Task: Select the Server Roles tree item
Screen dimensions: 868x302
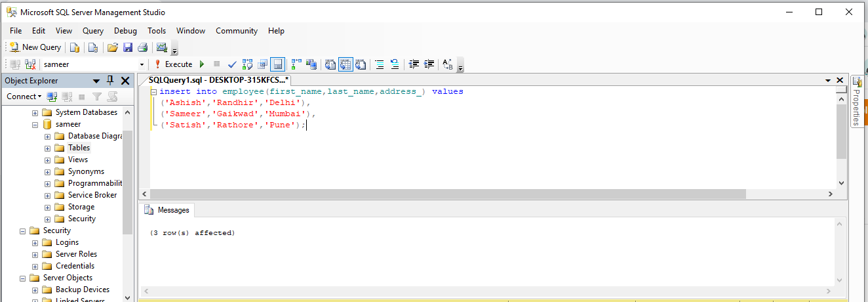Action: (x=76, y=254)
